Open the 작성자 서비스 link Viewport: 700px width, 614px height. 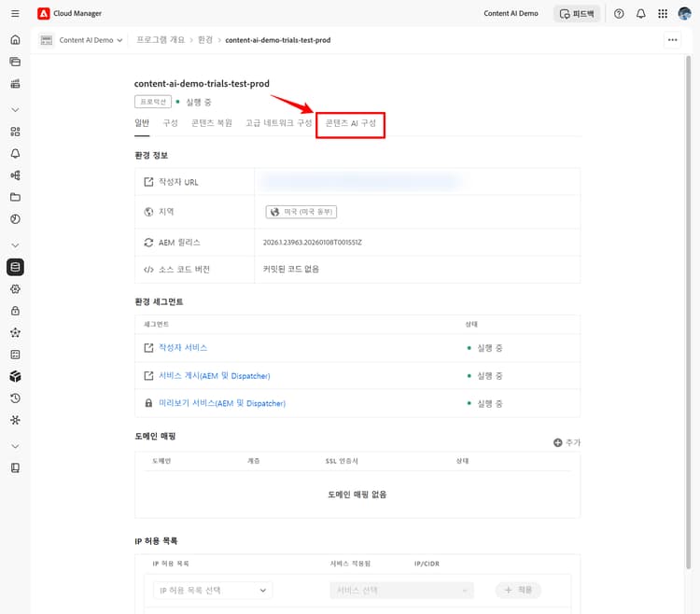point(183,348)
